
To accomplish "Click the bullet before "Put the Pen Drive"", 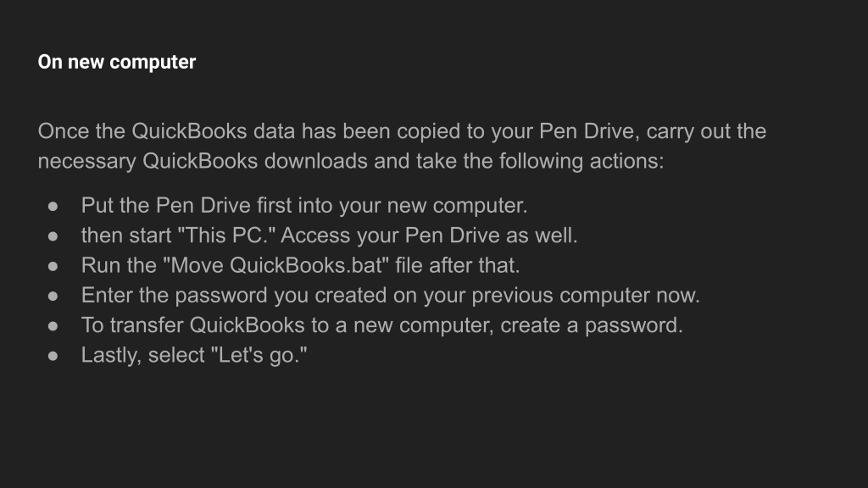I will [x=53, y=207].
